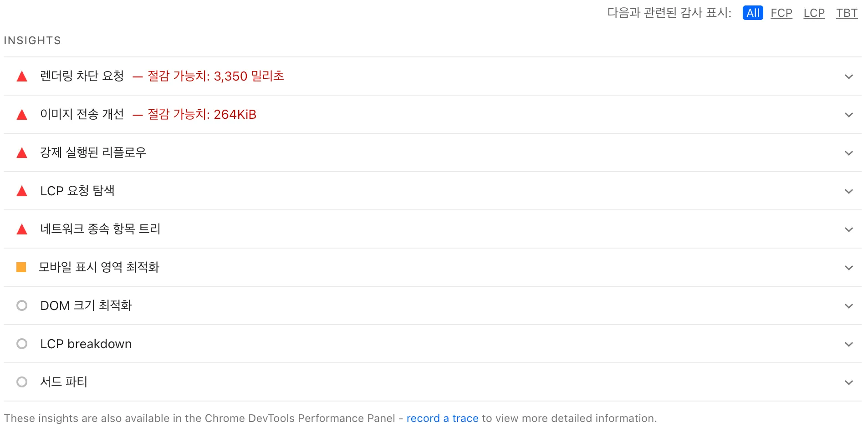Screen dimensions: 868x437
Task: Expand the 렌더링 차단 요청 insight
Action: (x=848, y=76)
